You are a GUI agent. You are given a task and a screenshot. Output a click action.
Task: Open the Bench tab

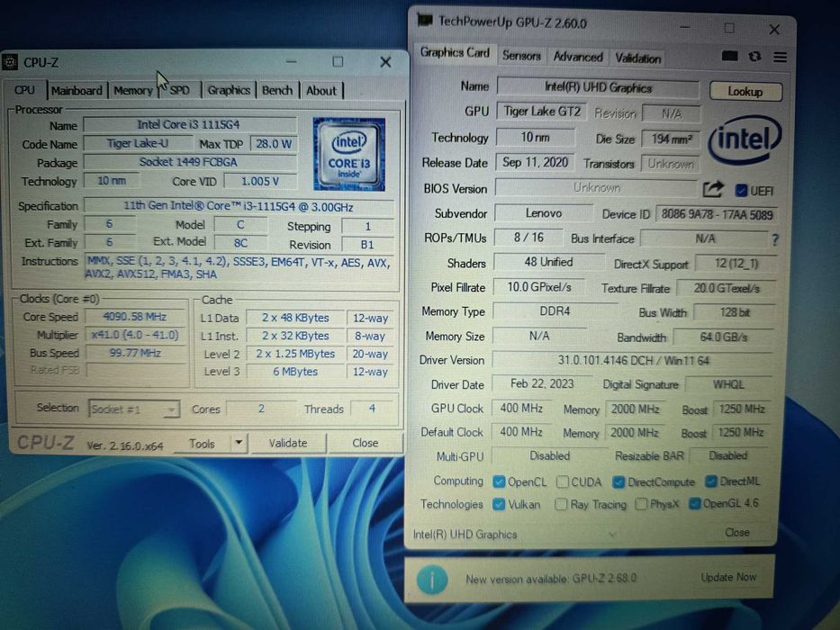click(x=277, y=90)
